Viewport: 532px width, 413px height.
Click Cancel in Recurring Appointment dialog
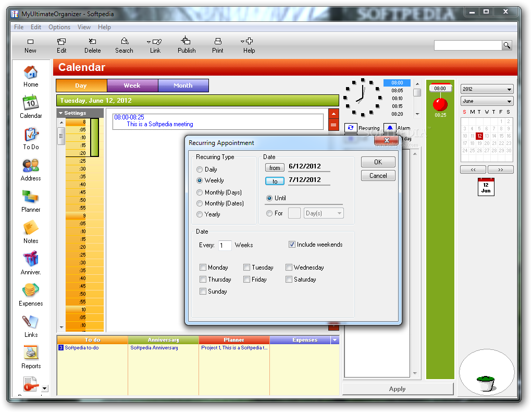pos(378,176)
